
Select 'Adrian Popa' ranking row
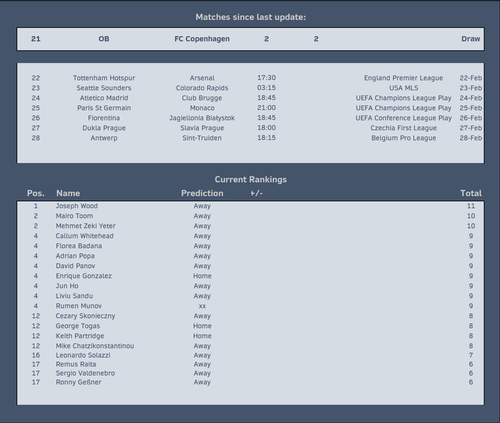[250, 256]
